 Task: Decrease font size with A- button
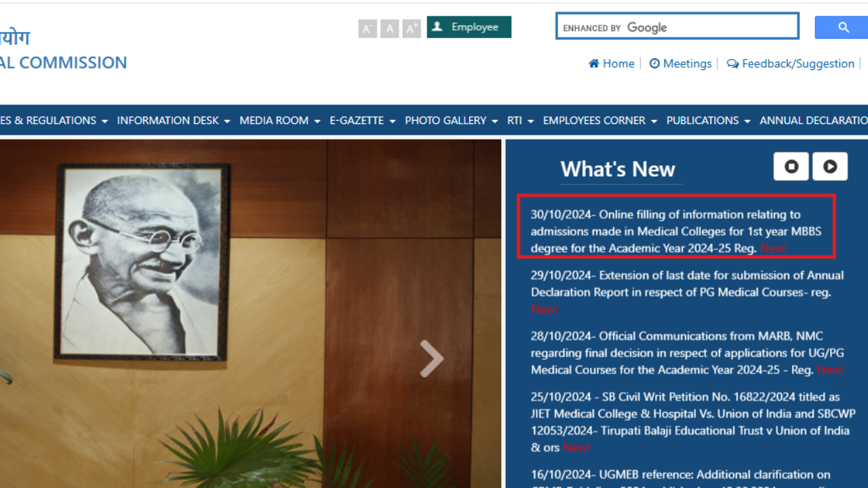(368, 28)
